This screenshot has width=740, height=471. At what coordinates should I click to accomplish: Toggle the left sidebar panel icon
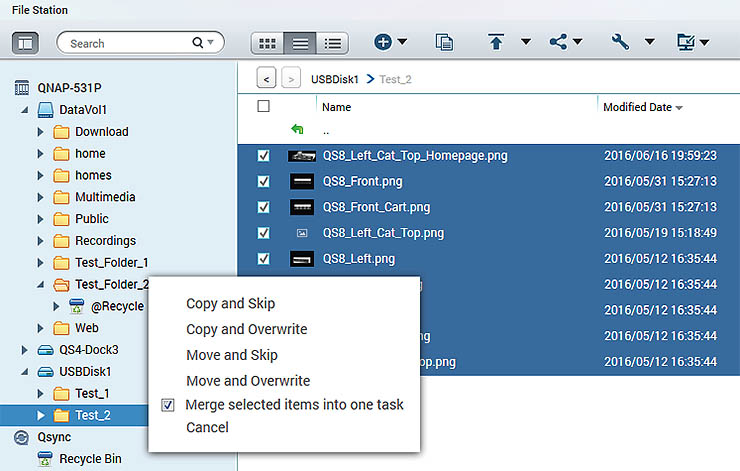26,43
